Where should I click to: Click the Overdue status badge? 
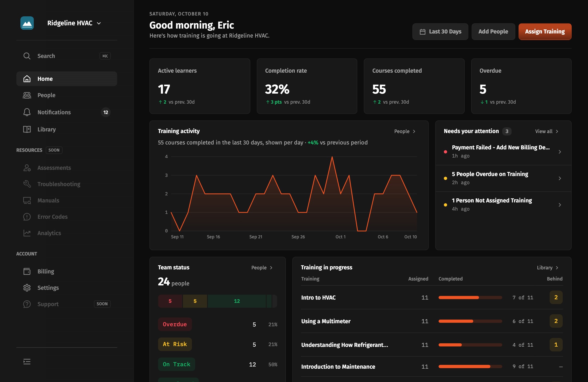coord(175,324)
